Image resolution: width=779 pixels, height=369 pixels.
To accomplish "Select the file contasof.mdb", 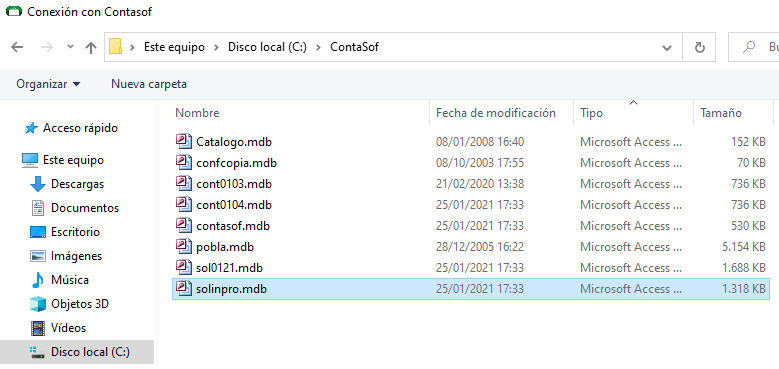I will [x=233, y=226].
